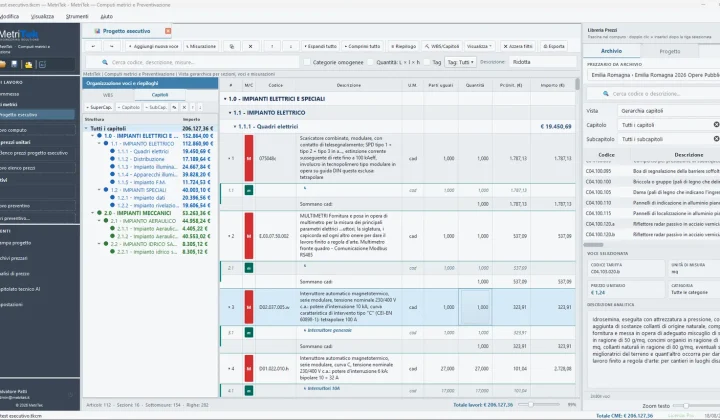Open the Visualizza dropdown button

click(x=479, y=46)
